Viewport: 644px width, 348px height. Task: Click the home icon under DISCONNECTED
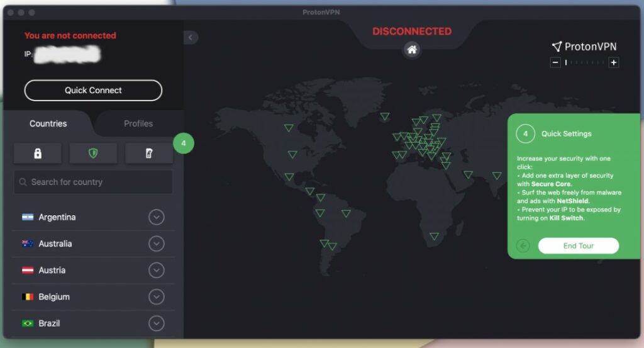pos(412,50)
